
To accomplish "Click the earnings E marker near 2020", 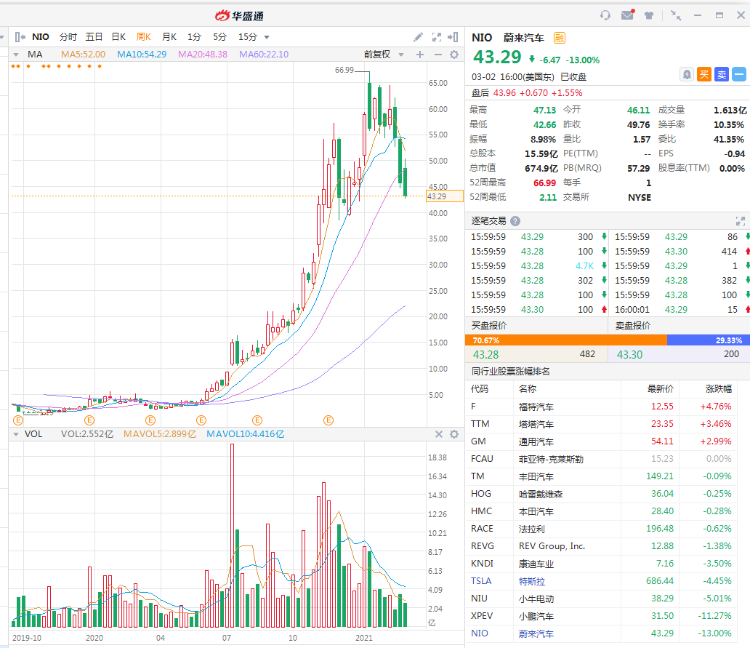I will (89, 420).
